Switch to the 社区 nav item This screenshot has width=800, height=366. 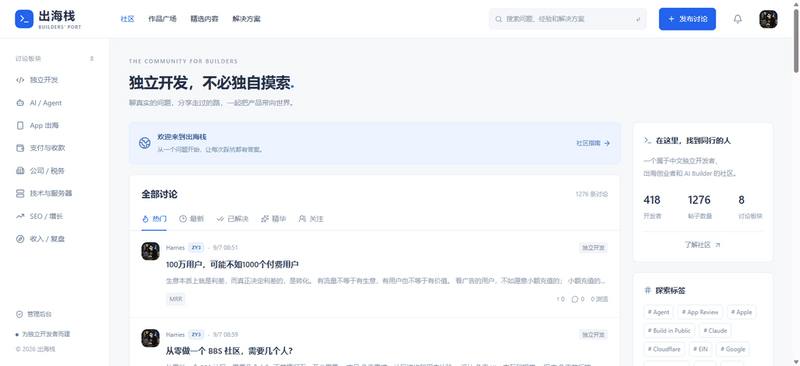127,19
